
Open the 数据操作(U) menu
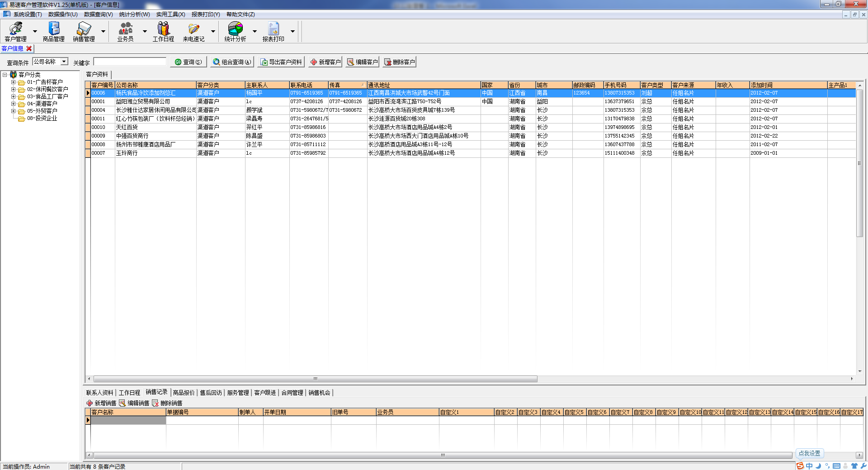coord(63,14)
